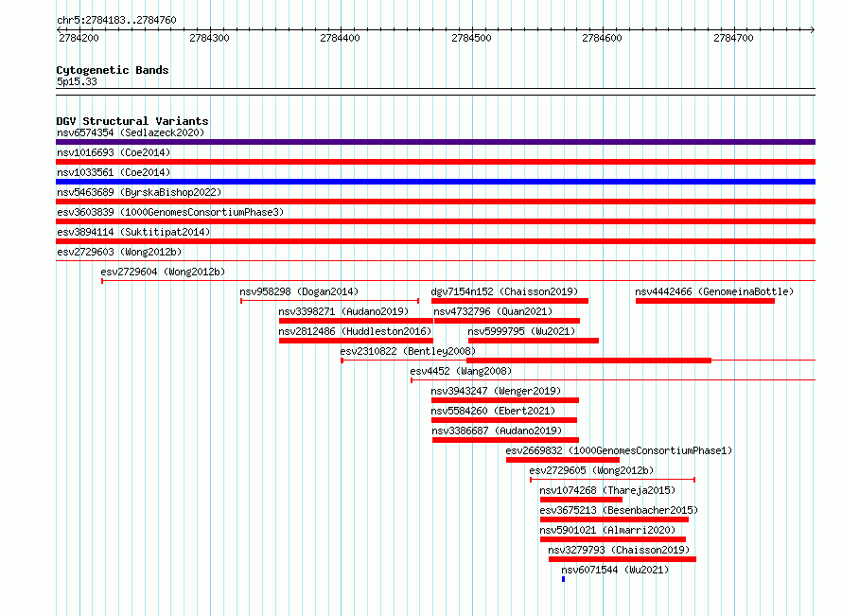Image resolution: width=842 pixels, height=616 pixels.
Task: Click the esv2310822 thick red bar
Action: tap(589, 361)
